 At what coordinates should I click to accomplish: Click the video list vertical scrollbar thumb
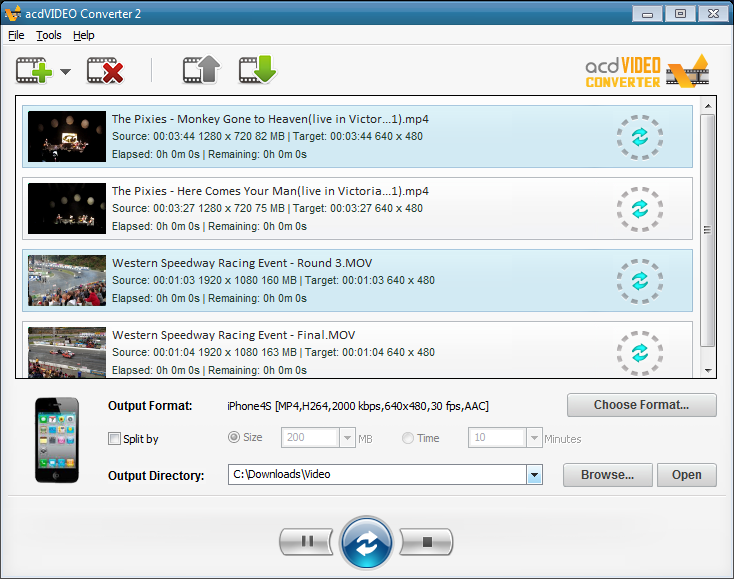(x=708, y=230)
